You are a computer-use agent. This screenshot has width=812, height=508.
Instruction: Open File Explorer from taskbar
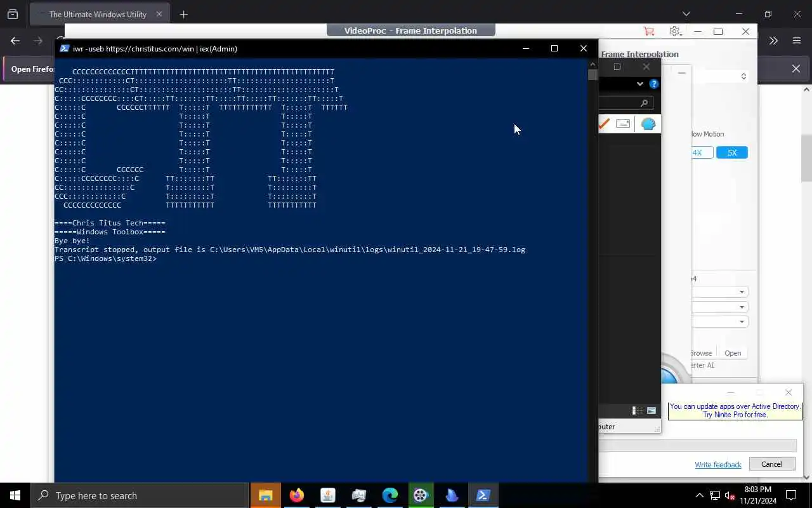click(266, 495)
